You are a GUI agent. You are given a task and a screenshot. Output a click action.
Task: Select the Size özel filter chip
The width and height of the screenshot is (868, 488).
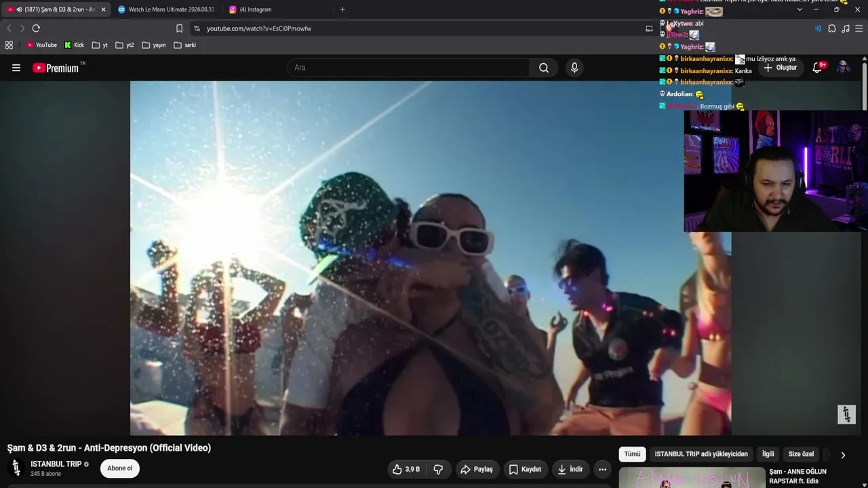coord(801,454)
